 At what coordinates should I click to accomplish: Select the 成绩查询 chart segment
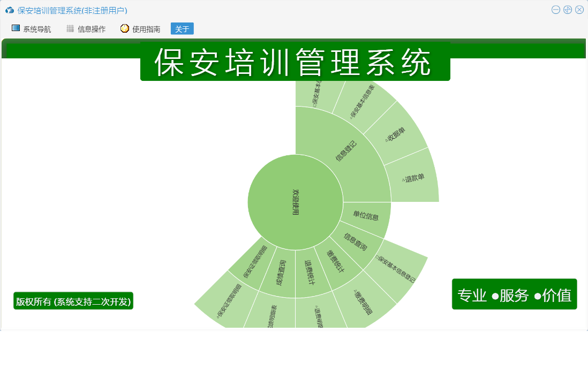tap(281, 273)
